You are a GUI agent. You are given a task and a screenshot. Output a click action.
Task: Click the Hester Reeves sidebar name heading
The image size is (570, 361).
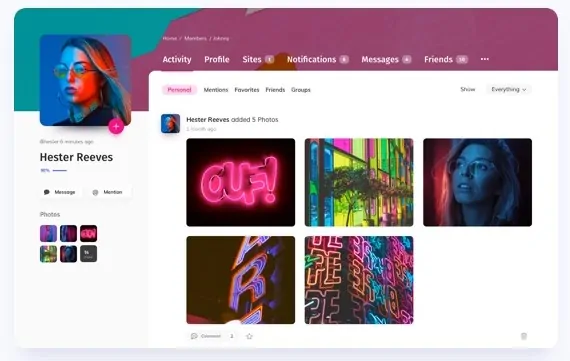(x=76, y=157)
